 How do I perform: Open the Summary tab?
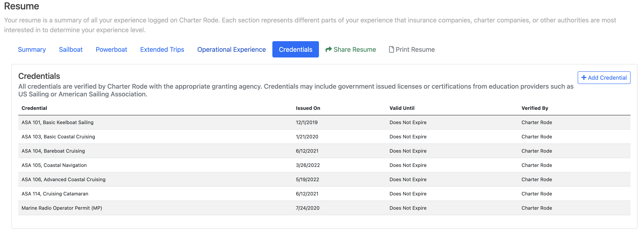click(32, 49)
